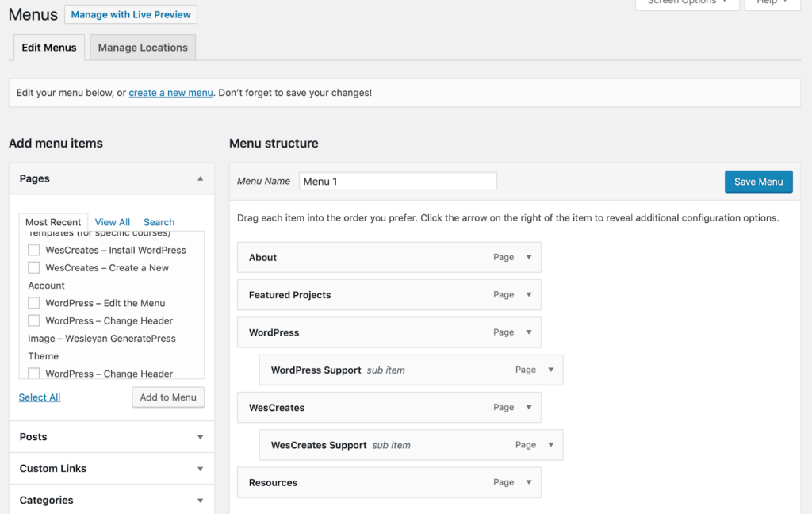Expand WordPress Support sub item options
This screenshot has height=514, width=812.
coord(551,370)
